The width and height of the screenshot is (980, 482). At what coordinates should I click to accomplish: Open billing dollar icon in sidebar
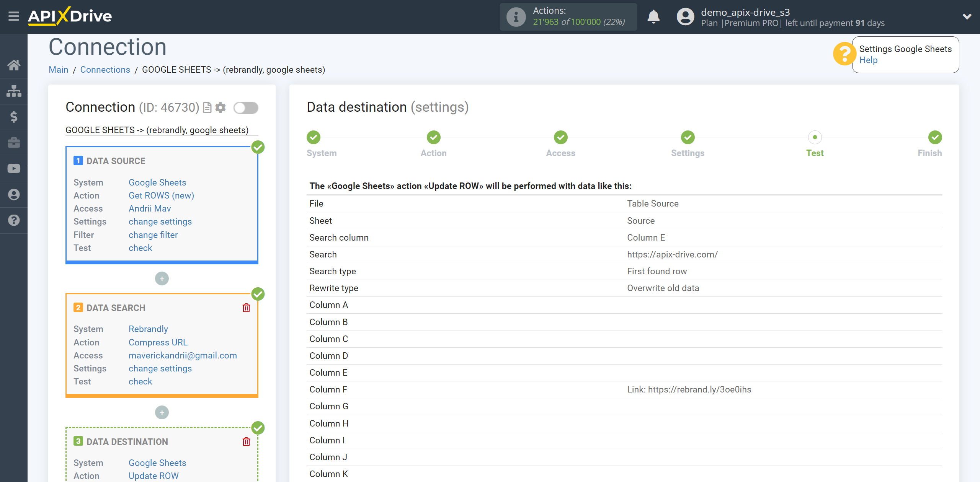coord(14,117)
